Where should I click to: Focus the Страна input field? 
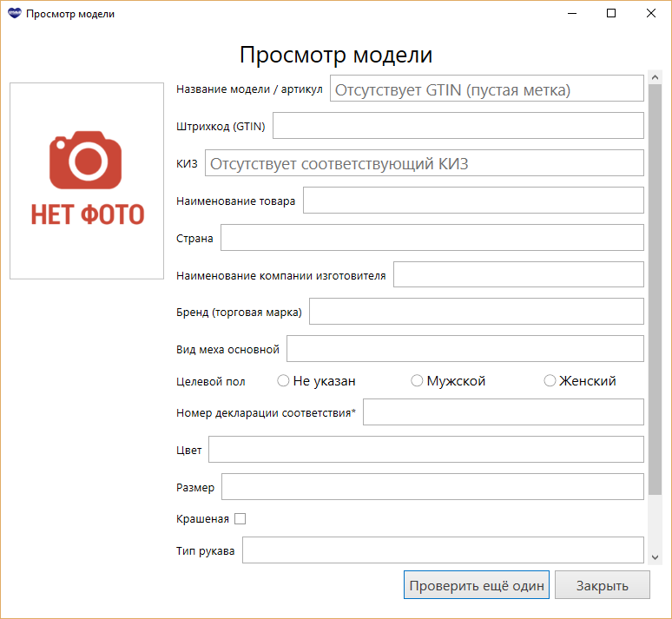(432, 238)
